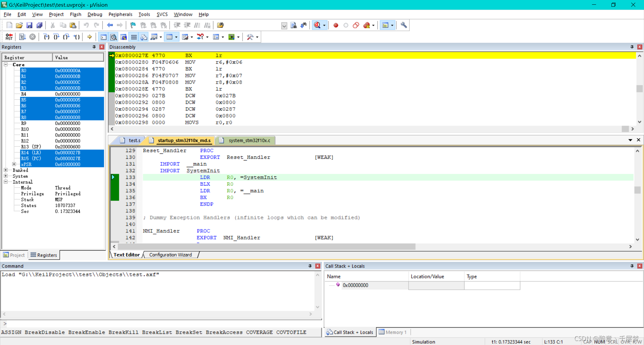
Task: Click the Insert Bookmark flag icon
Action: coord(133,25)
